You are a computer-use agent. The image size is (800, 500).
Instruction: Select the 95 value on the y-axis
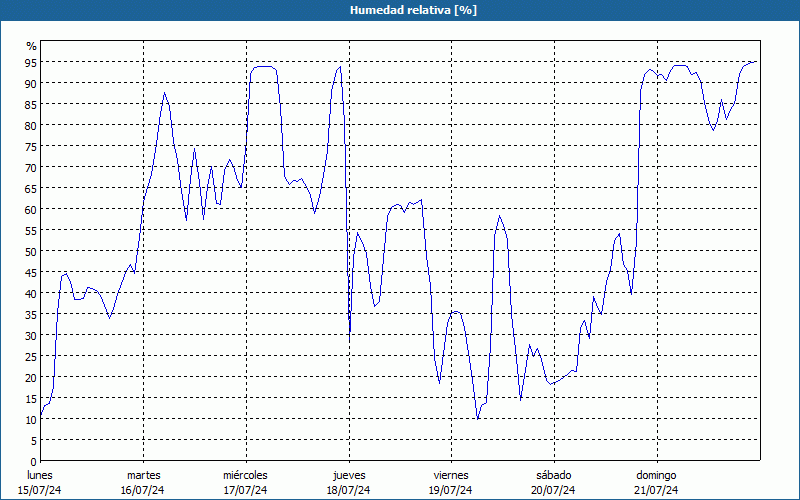(31, 62)
